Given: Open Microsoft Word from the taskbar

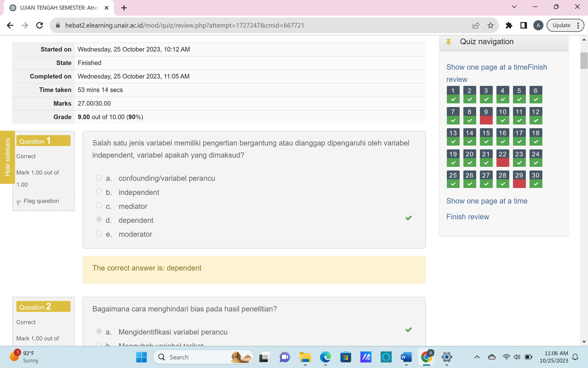Looking at the screenshot, I should pos(406,357).
